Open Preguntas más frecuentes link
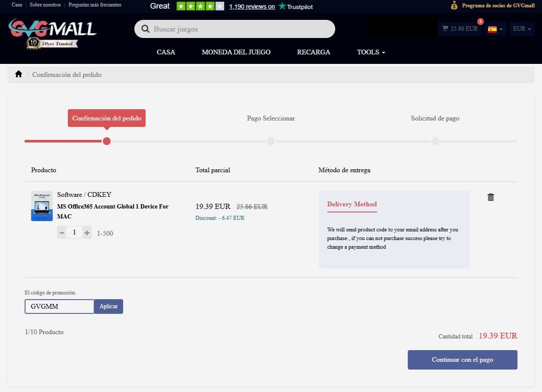 [x=95, y=5]
